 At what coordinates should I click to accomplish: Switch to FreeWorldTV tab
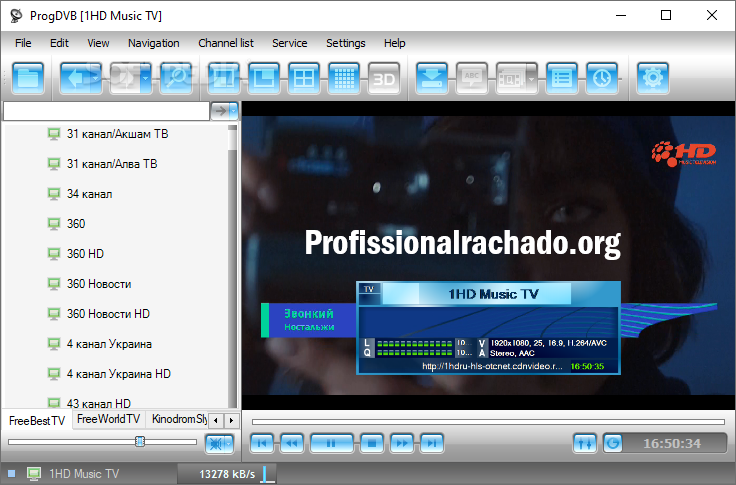108,419
